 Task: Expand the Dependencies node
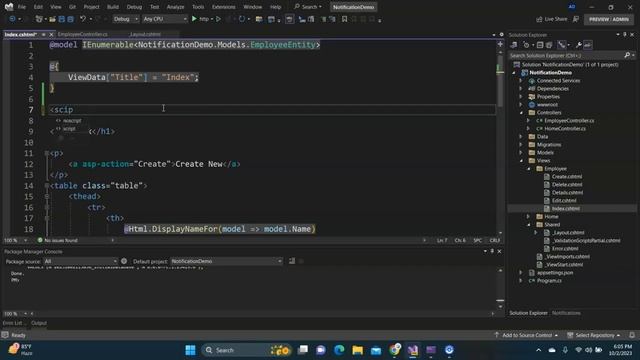(521, 89)
